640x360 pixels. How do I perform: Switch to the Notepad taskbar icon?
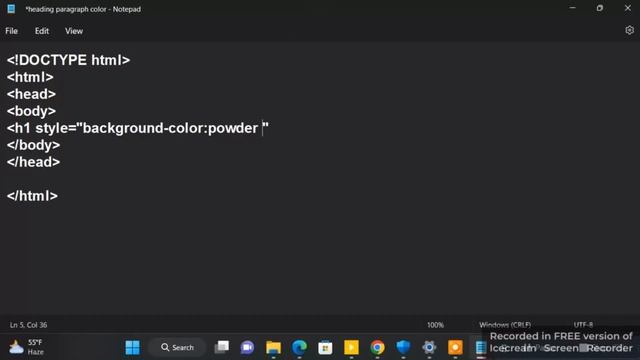click(x=481, y=347)
